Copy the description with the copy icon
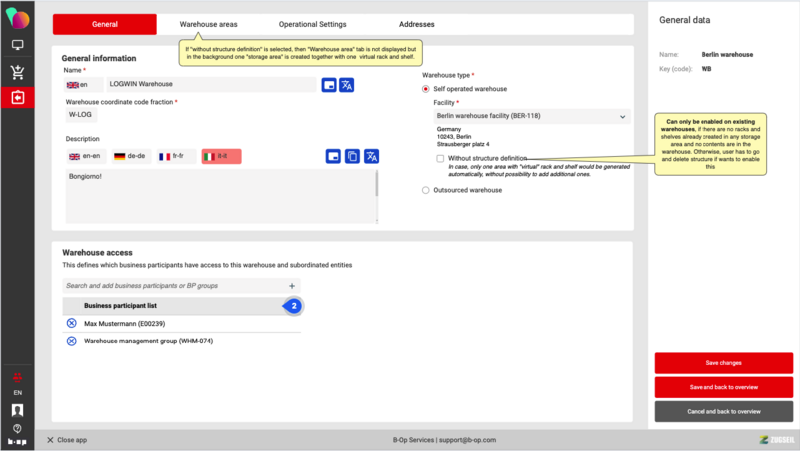Image resolution: width=800 pixels, height=451 pixels. pyautogui.click(x=353, y=156)
